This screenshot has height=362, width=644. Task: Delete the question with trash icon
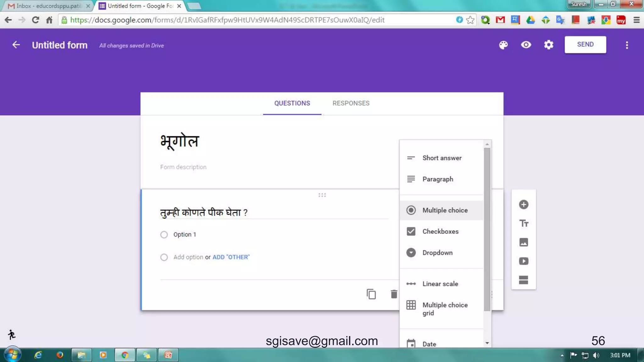(x=394, y=294)
